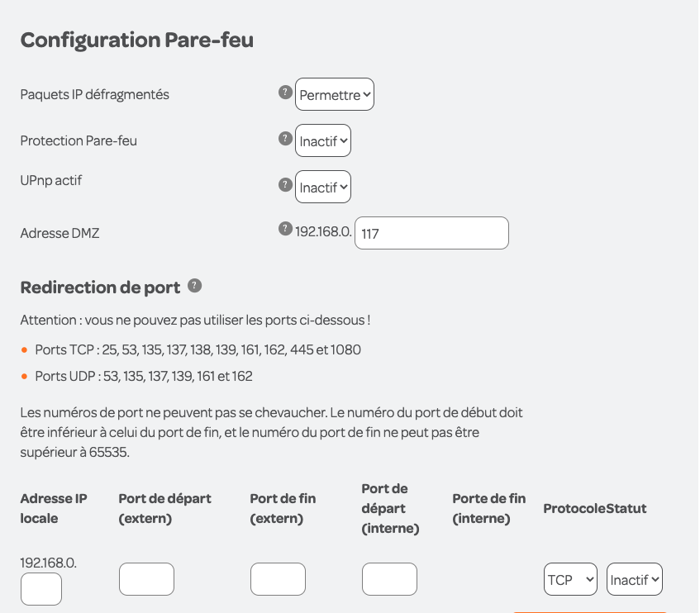Click the UPnp actif help icon
This screenshot has width=700, height=613.
click(285, 185)
